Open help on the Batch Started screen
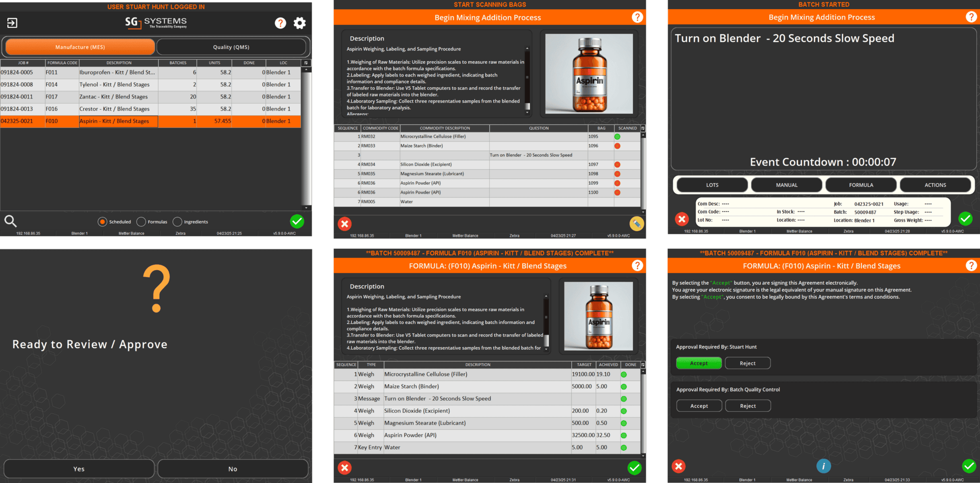 971,17
